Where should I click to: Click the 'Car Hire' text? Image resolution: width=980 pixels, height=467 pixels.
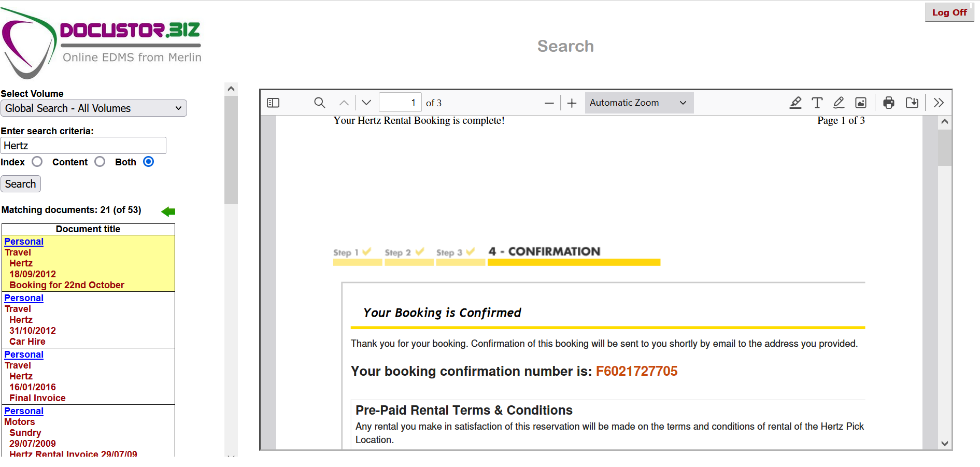click(27, 342)
